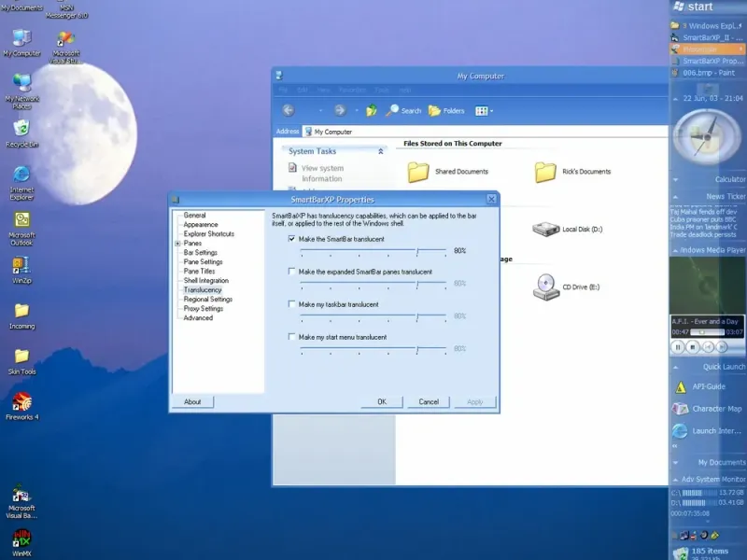Select Shell Integration in properties tree
747x560 pixels.
click(205, 281)
